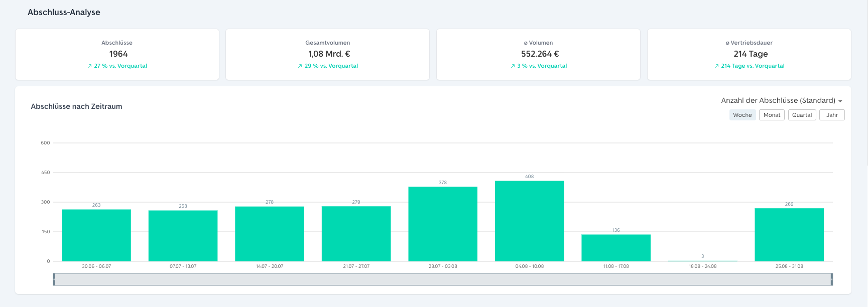Click the bar for 28.07 - 03.08
This screenshot has height=307, width=868.
[443, 224]
